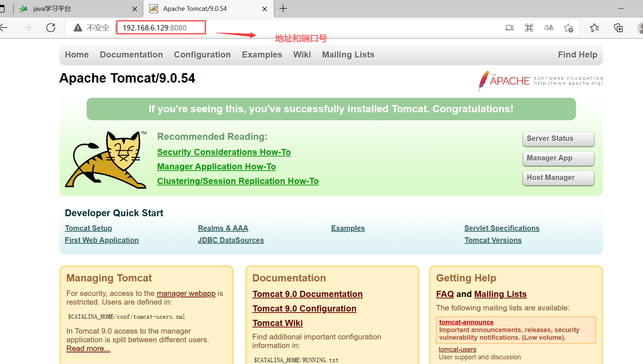Click the manager webapp link
The height and width of the screenshot is (364, 643).
click(186, 293)
